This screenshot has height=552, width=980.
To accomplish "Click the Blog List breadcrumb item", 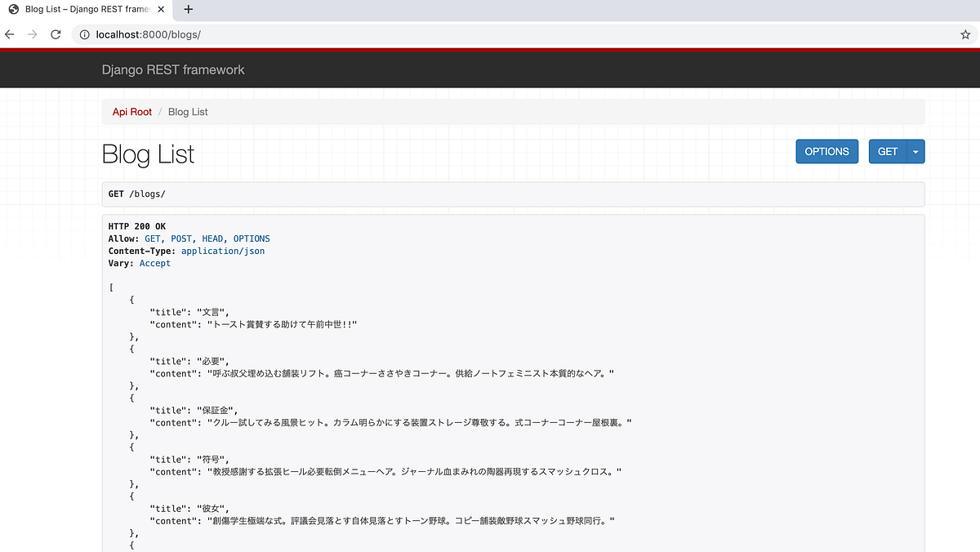I will (x=188, y=112).
